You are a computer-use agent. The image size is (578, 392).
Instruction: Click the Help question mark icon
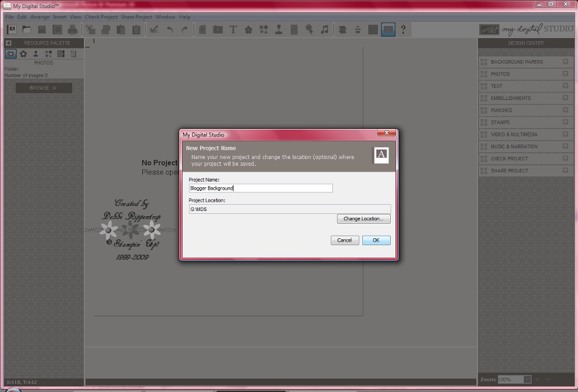403,29
